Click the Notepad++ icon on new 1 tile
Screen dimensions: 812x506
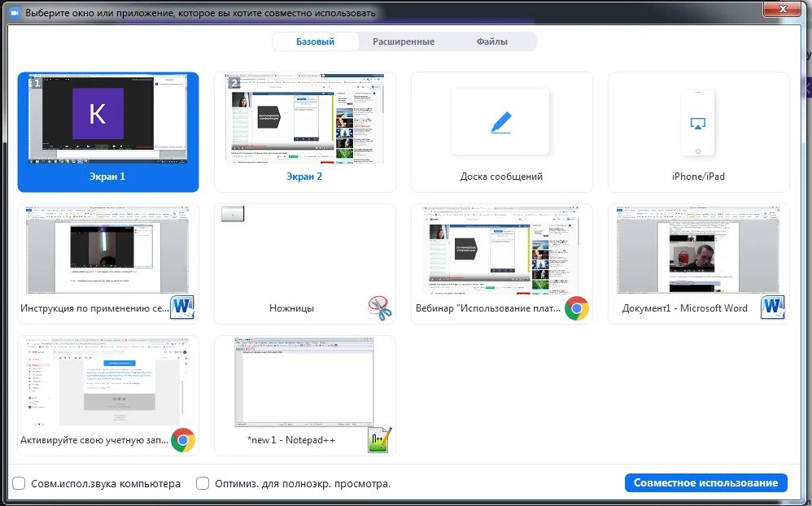380,439
